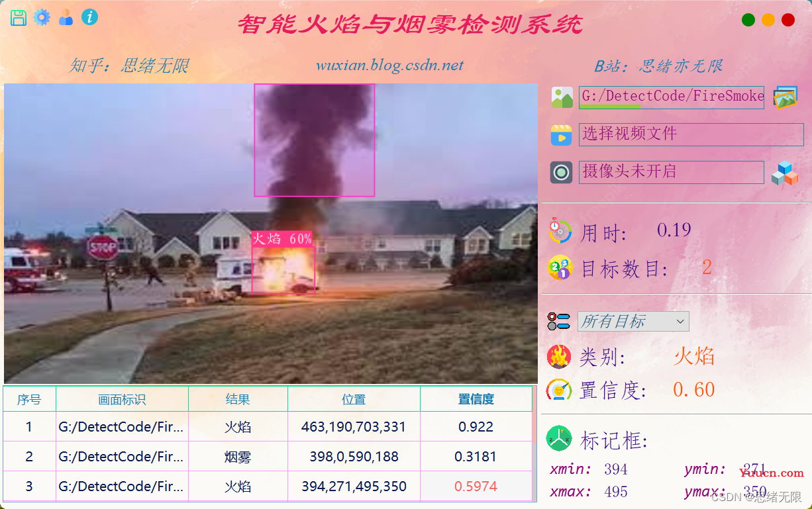Click the image file picker icon
Screen dimensions: 812x509
click(x=562, y=97)
